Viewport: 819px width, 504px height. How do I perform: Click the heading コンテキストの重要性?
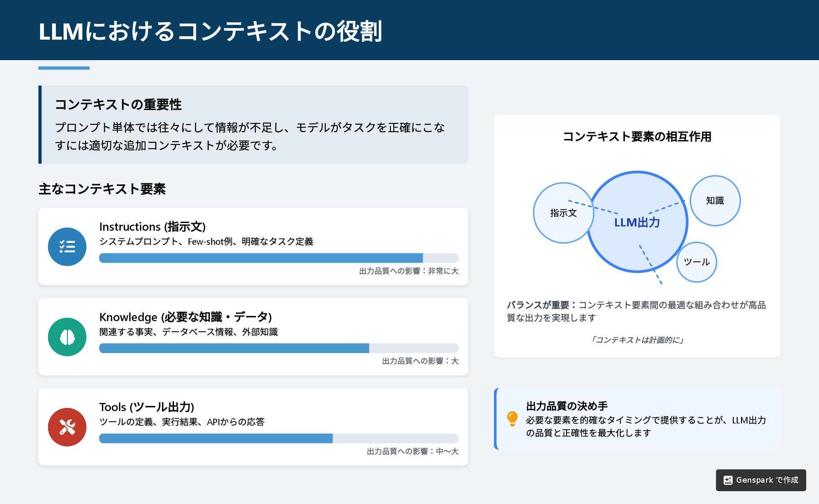(x=118, y=104)
